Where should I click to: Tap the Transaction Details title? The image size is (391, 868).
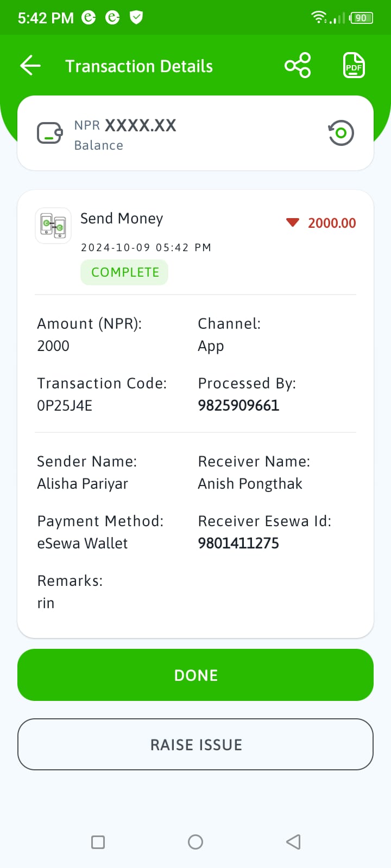coord(139,66)
